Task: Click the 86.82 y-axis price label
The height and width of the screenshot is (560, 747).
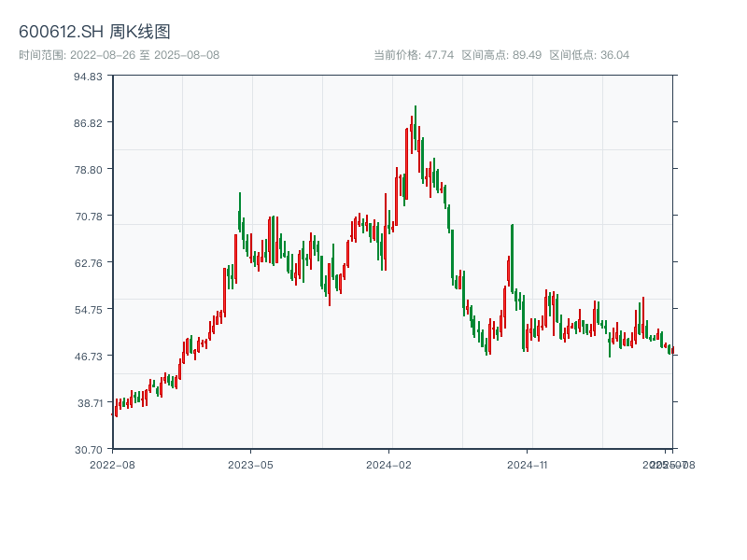Action: pyautogui.click(x=88, y=123)
